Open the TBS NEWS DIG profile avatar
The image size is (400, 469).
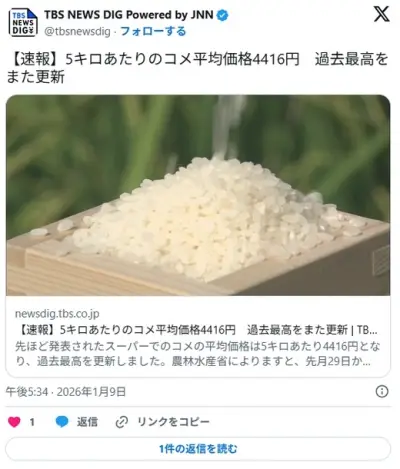point(23,22)
